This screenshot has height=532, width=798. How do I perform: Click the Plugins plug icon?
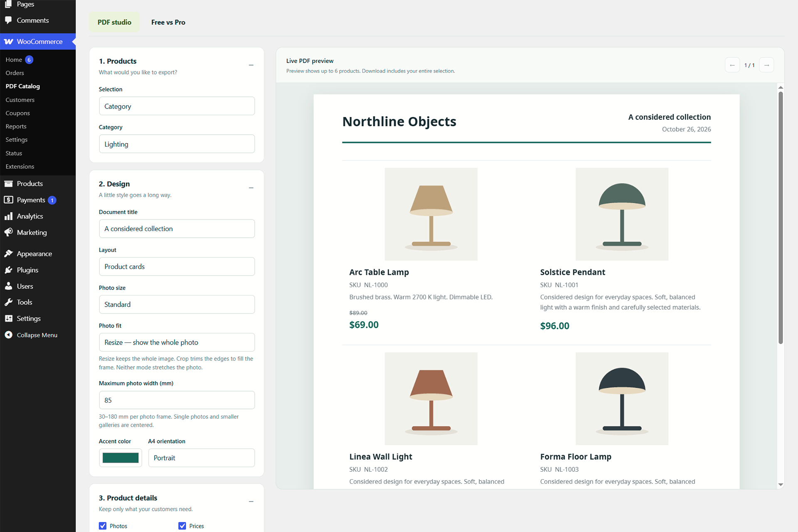[x=8, y=270]
